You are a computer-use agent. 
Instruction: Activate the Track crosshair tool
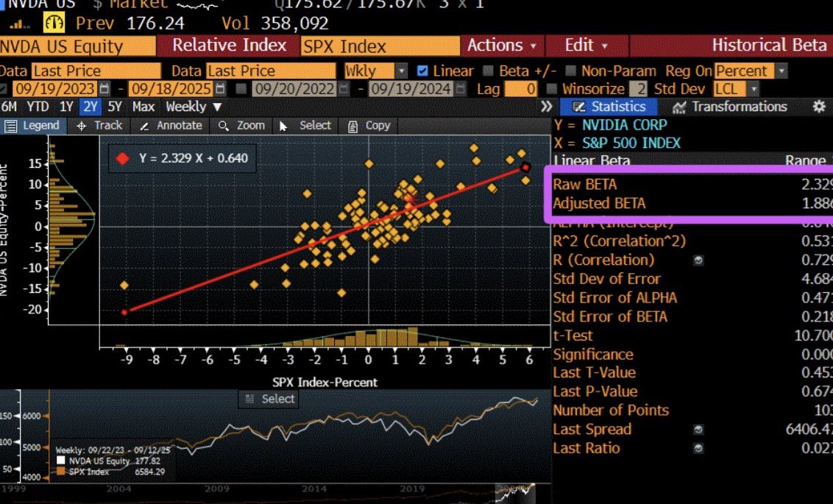[99, 126]
